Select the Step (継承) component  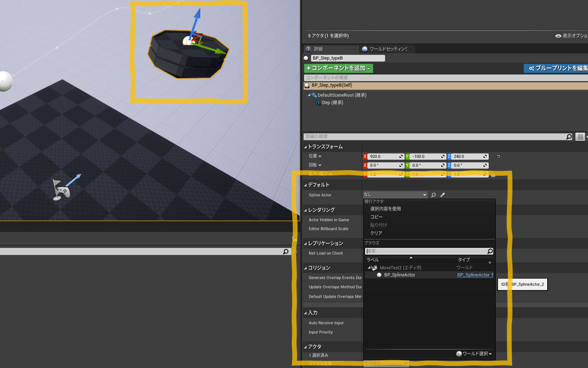point(332,103)
